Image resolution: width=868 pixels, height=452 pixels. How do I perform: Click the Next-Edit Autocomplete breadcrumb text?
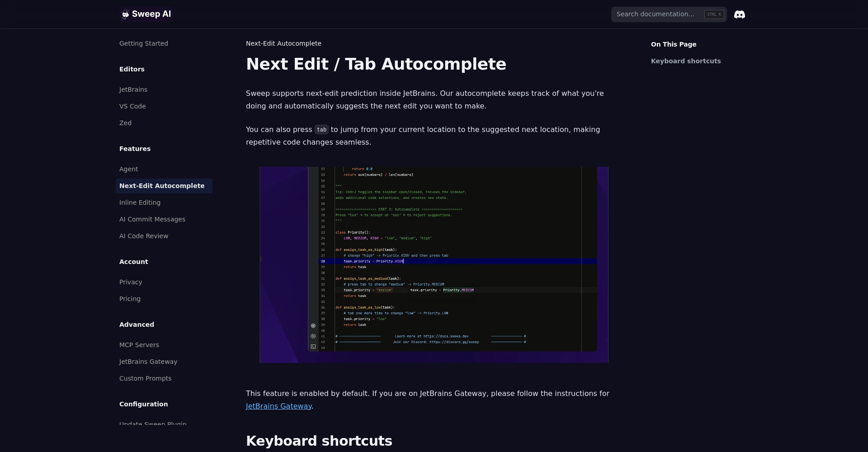click(283, 43)
